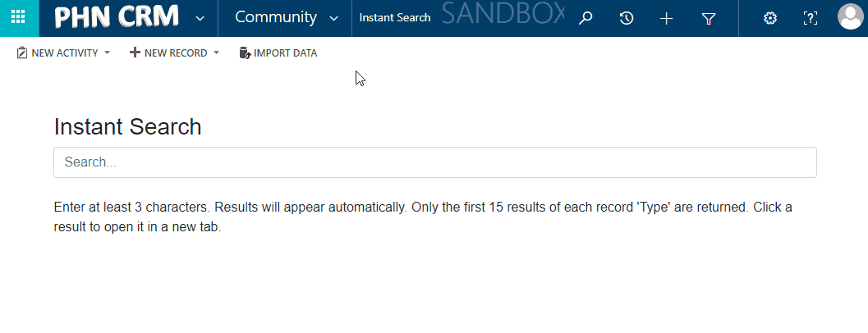Select the Instant Search nav item

pyautogui.click(x=395, y=18)
